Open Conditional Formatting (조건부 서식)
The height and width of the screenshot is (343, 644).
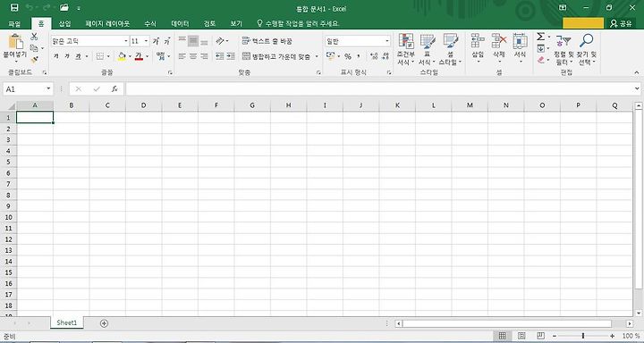[x=406, y=49]
